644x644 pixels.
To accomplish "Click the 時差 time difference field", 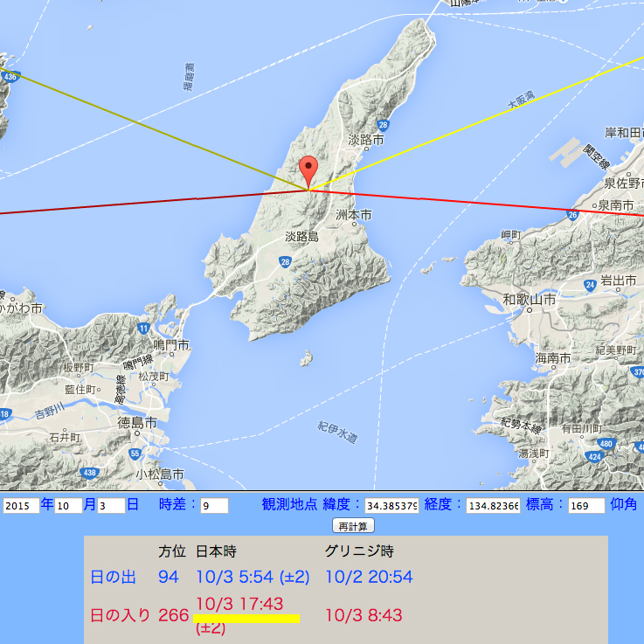I will pyautogui.click(x=213, y=505).
